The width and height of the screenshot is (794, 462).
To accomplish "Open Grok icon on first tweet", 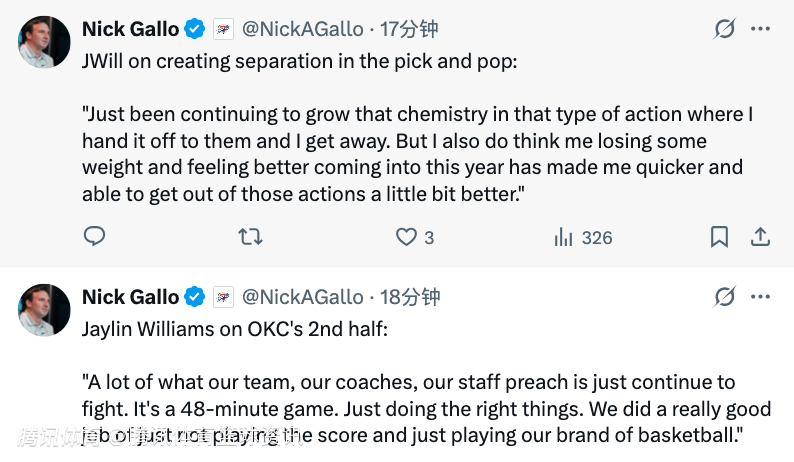I will point(725,30).
